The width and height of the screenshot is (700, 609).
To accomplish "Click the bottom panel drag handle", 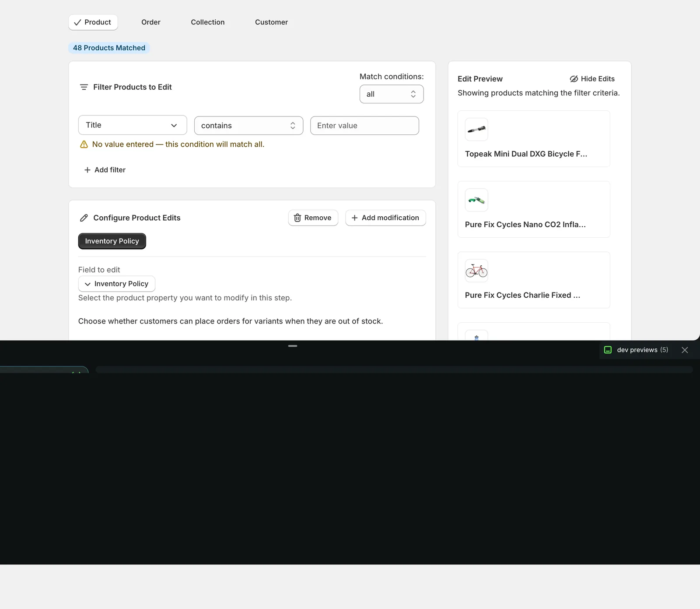I will tap(293, 346).
